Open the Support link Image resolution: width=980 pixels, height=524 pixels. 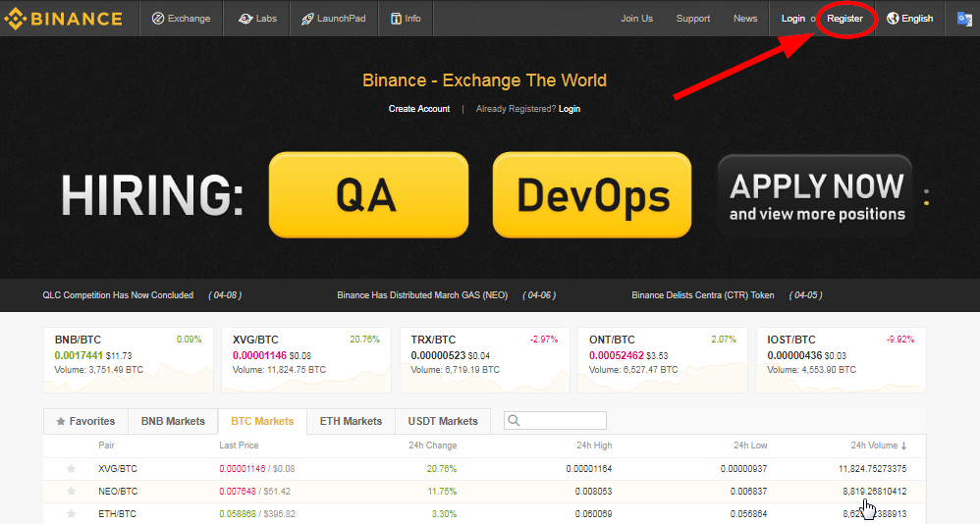pos(693,18)
